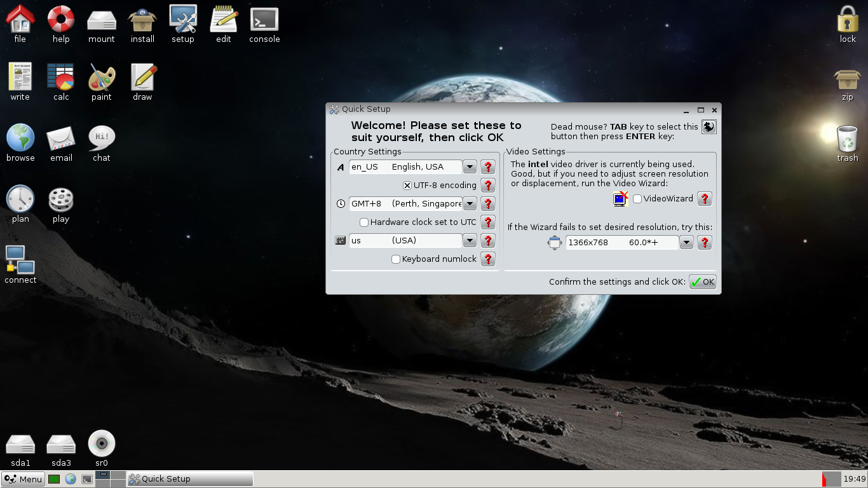Expand the en_US language dropdown arrow
Image resolution: width=868 pixels, height=488 pixels.
click(470, 167)
